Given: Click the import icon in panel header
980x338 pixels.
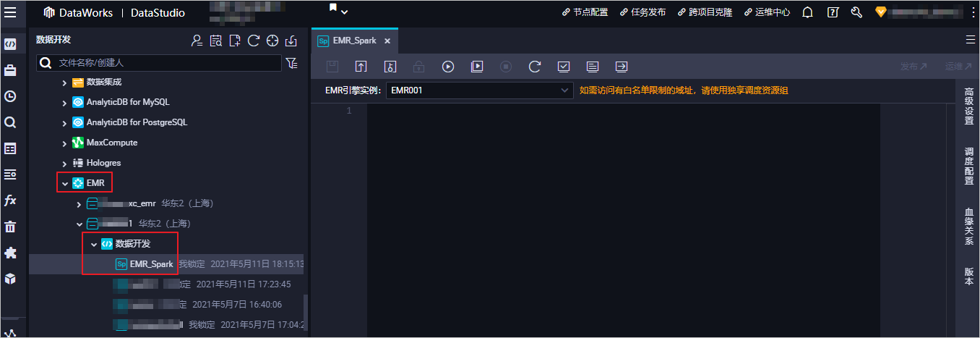Looking at the screenshot, I should pos(291,41).
